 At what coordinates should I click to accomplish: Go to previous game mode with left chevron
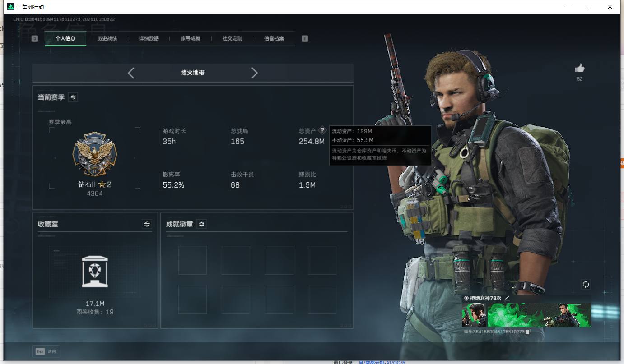coord(131,73)
